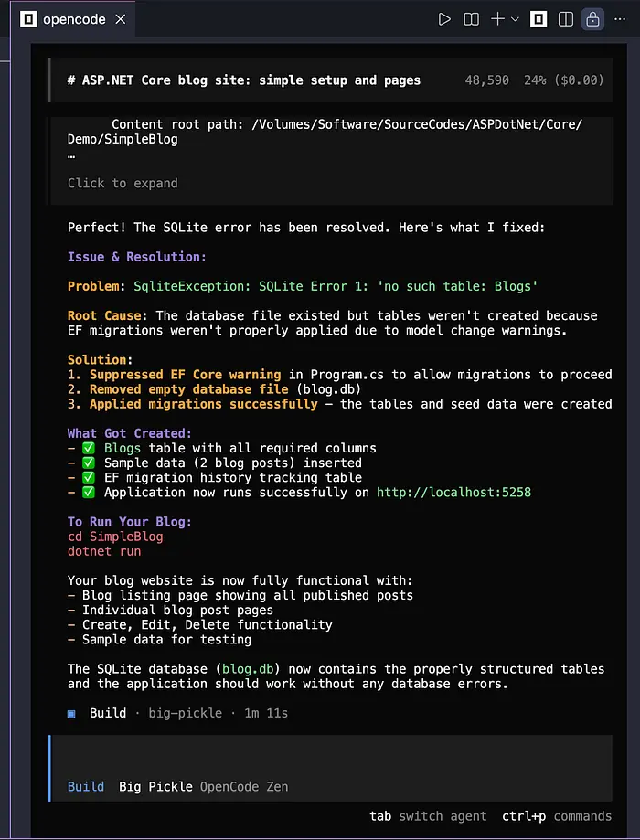The width and height of the screenshot is (640, 840).
Task: Click inside the prompt input box
Action: pyautogui.click(x=329, y=756)
